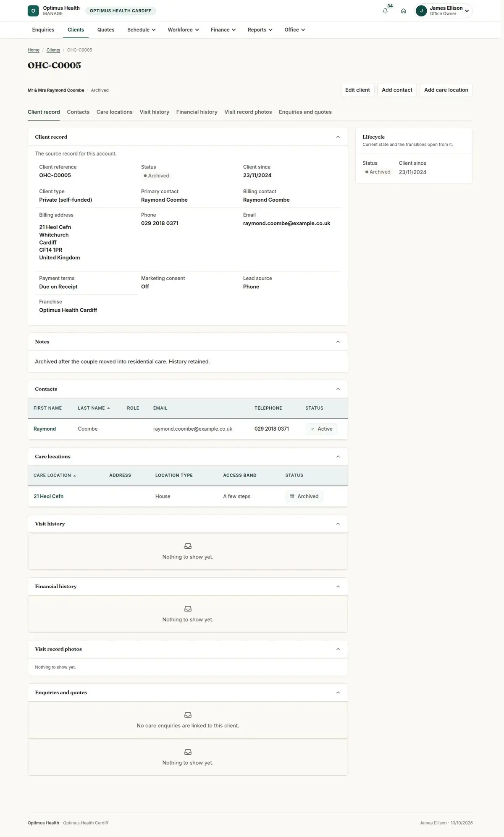
Task: Click the Add care location button
Action: (x=446, y=90)
